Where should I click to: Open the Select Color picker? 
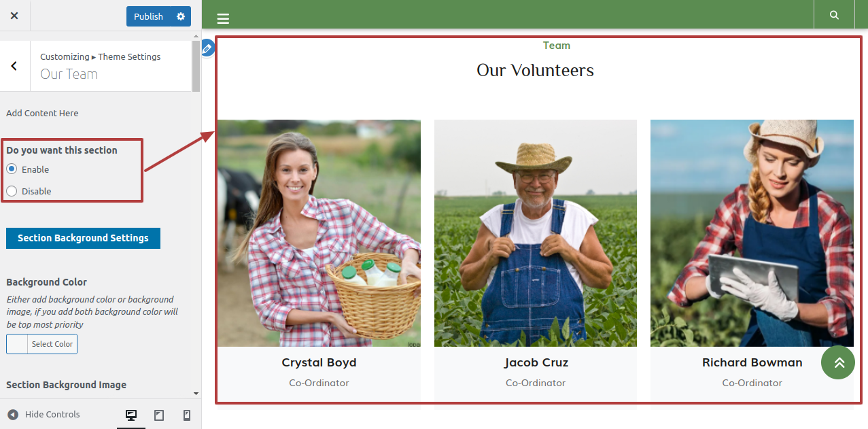tap(41, 344)
